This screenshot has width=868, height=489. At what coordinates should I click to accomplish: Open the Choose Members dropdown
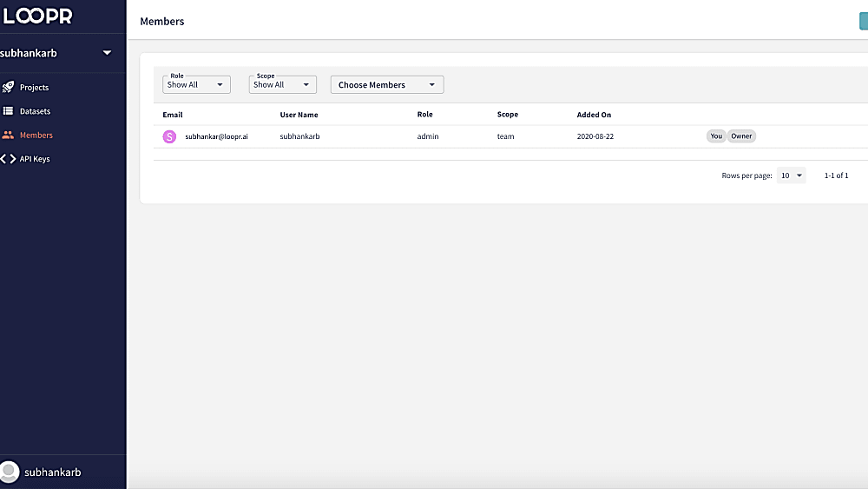(387, 85)
